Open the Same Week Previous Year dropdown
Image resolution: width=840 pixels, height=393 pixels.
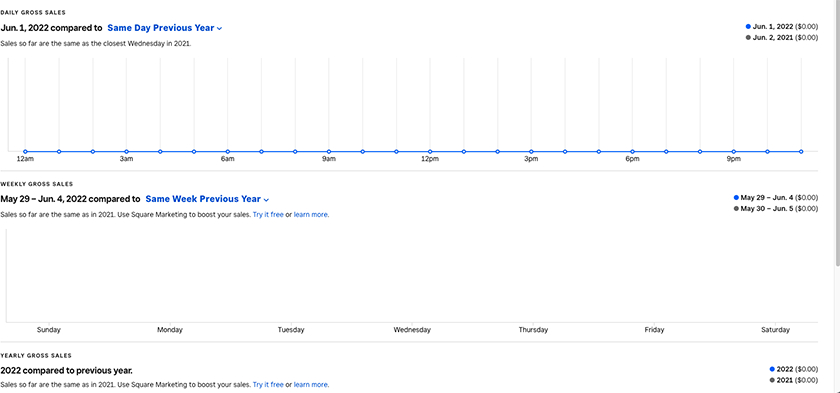pyautogui.click(x=207, y=199)
